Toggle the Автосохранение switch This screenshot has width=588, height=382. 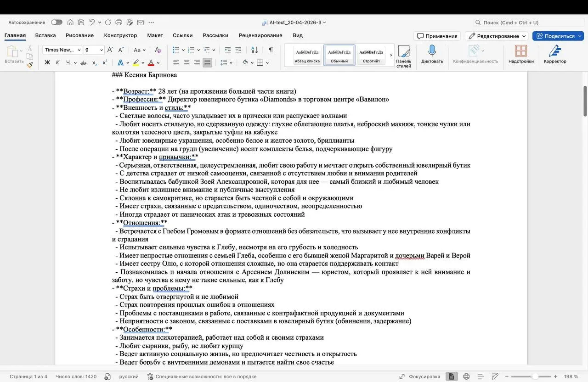pos(57,22)
